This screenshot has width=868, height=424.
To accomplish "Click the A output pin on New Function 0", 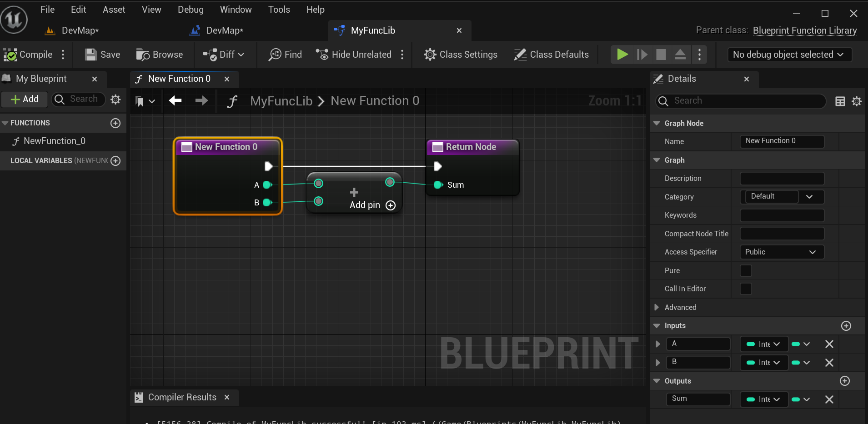I will pos(268,185).
